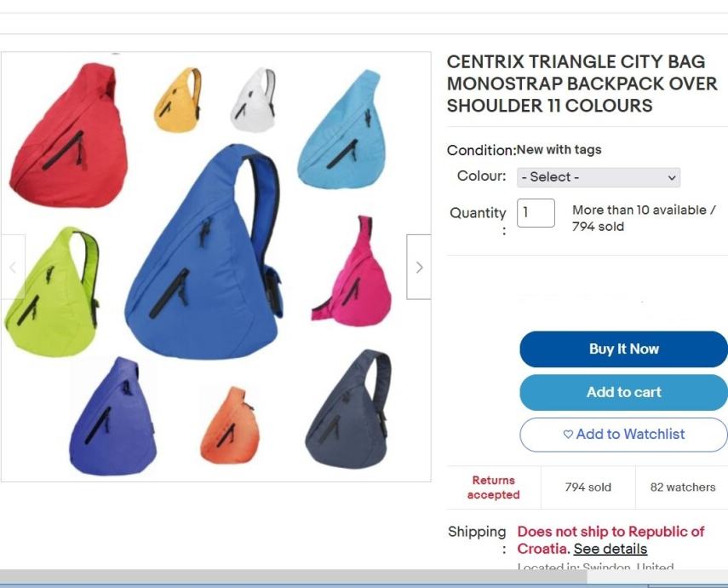Screen dimensions: 728x588
Task: Open the See details shipping link
Action: click(610, 549)
